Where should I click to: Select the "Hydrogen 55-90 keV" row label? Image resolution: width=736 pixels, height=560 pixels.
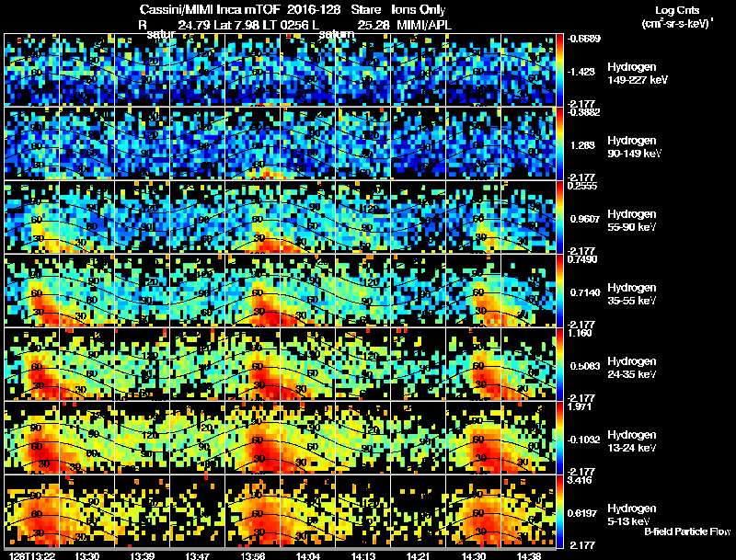point(632,220)
